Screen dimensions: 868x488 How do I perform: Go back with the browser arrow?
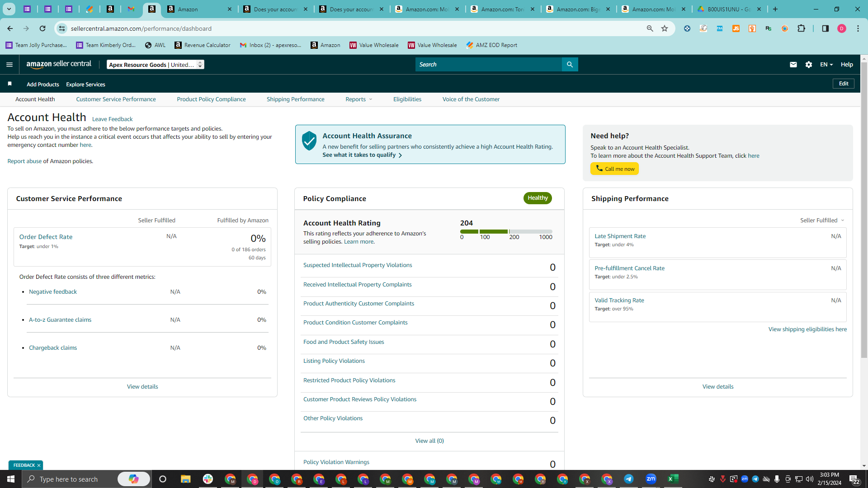click(x=10, y=28)
